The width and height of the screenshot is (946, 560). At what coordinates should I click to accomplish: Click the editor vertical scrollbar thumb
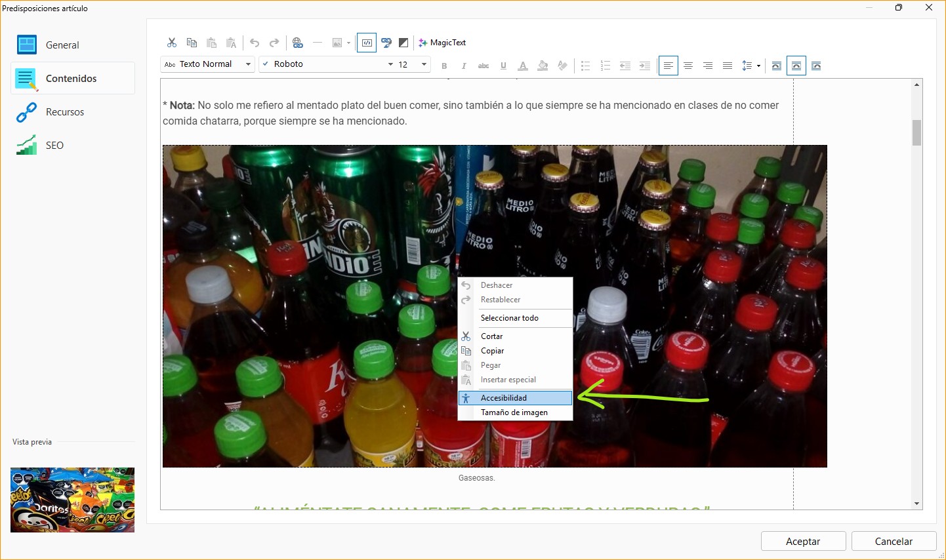[916, 132]
